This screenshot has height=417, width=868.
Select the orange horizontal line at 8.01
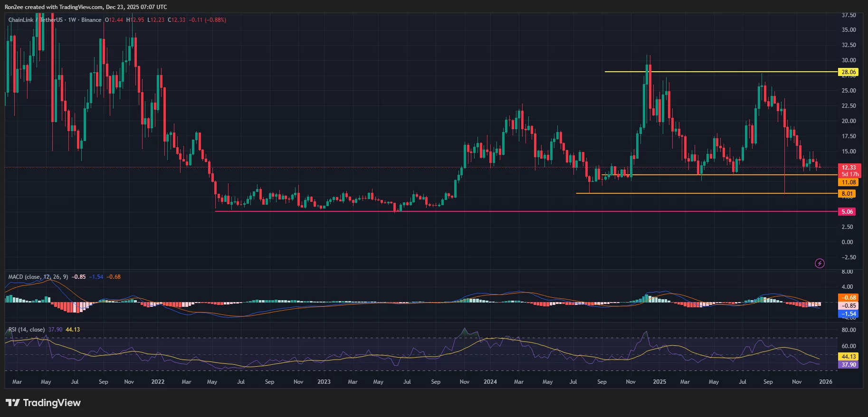coord(706,193)
